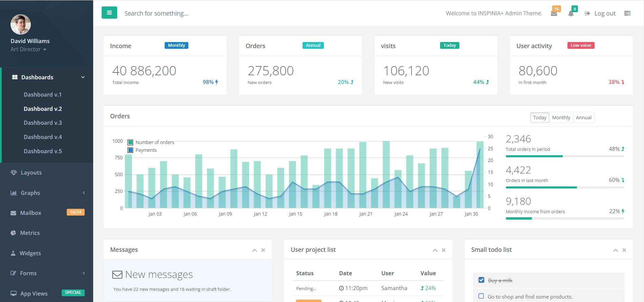
Task: Click the App Views desktop icon
Action: pos(14,294)
